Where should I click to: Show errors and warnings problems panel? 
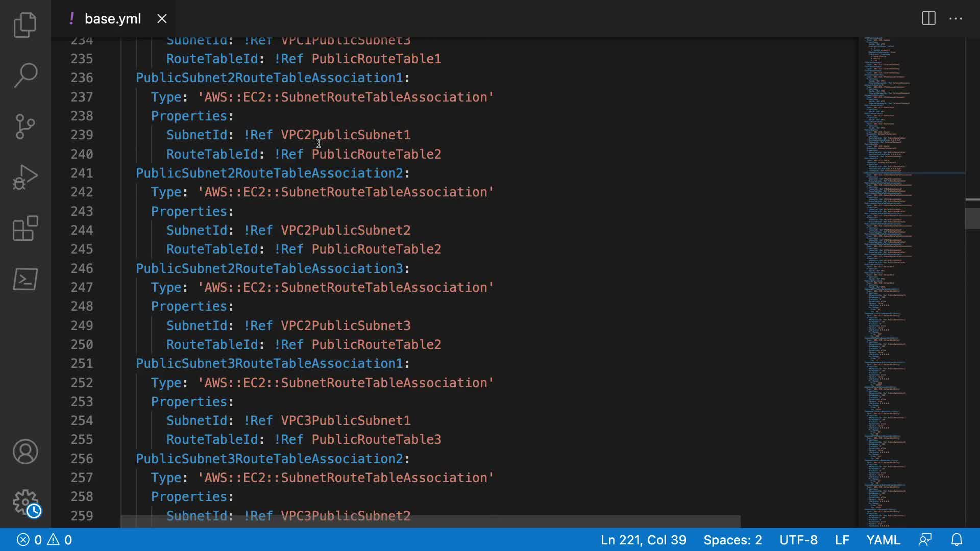[x=44, y=540]
